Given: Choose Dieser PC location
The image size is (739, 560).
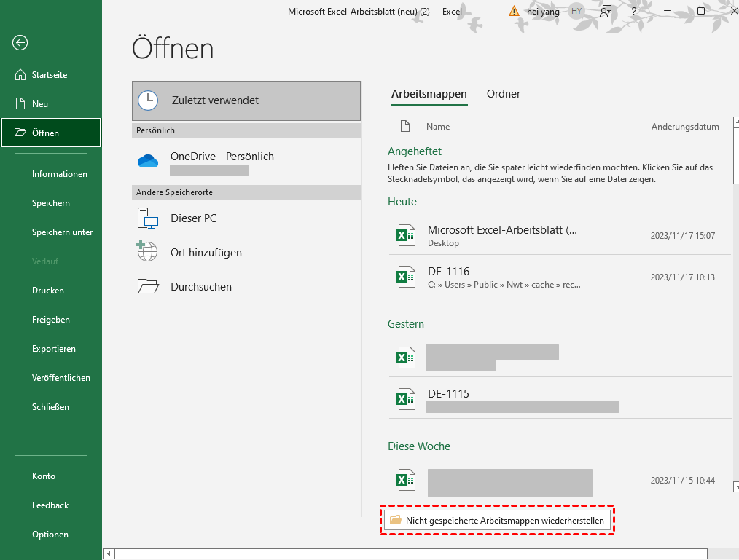Looking at the screenshot, I should pos(246,218).
